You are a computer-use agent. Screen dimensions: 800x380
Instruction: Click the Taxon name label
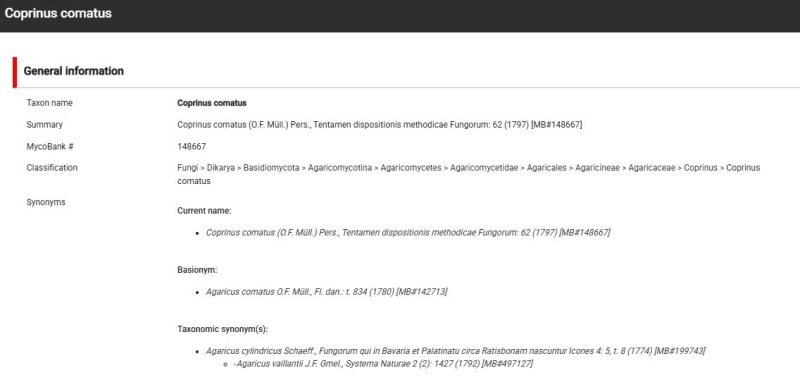[x=49, y=103]
